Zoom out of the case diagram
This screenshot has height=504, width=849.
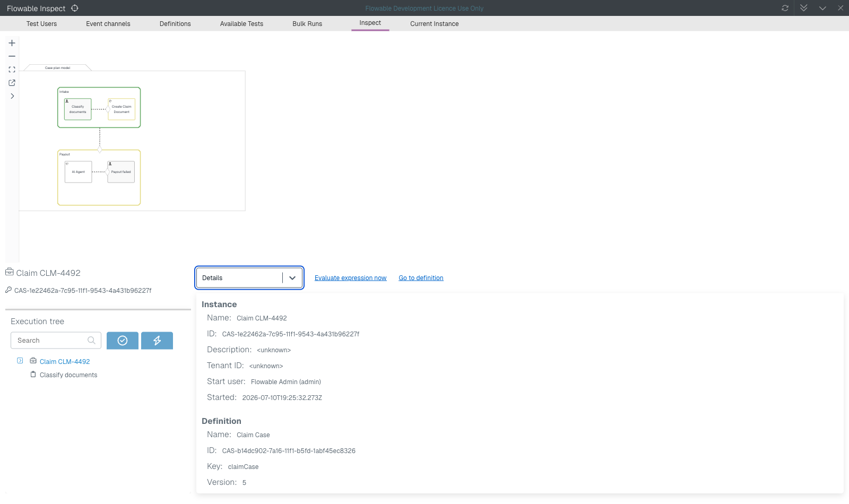(x=12, y=56)
